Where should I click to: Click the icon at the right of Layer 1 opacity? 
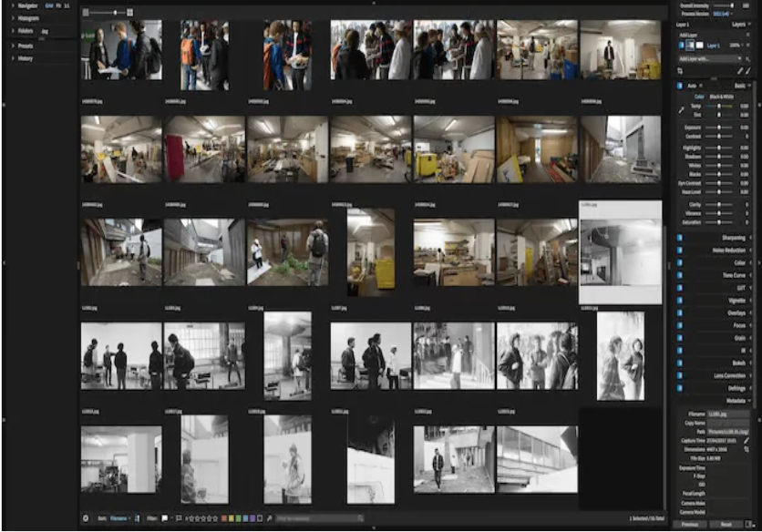[x=748, y=46]
